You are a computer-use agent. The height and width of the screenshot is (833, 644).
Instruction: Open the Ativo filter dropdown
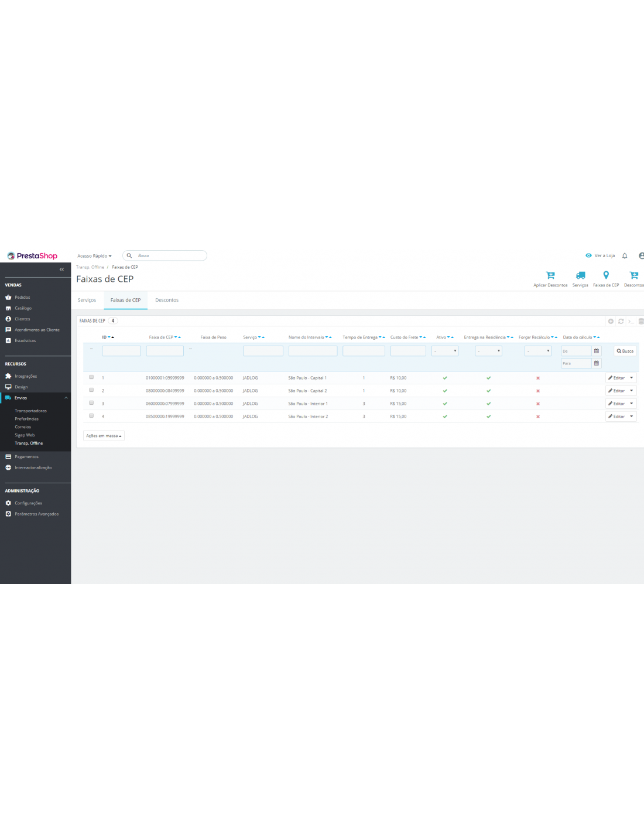[x=445, y=351]
